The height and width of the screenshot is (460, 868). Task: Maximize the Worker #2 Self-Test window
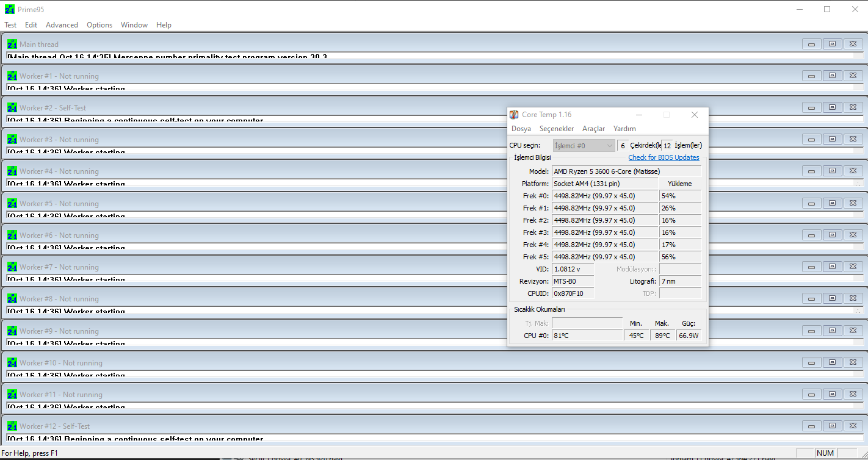click(832, 107)
